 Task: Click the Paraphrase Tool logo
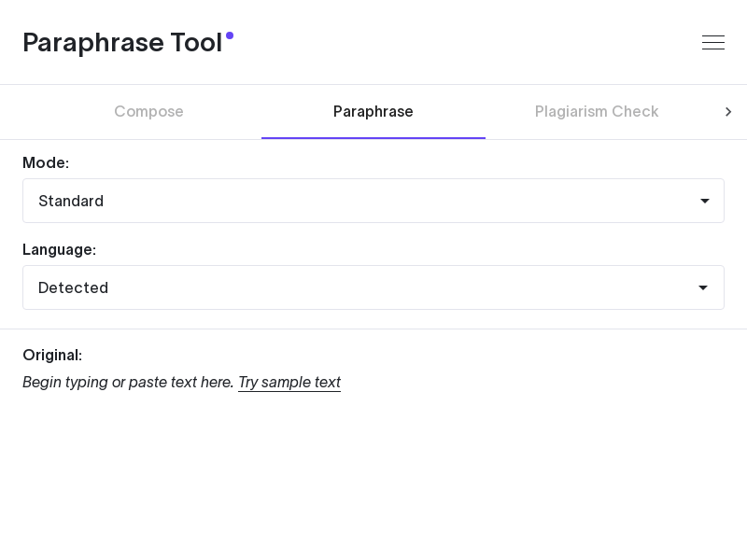128,42
